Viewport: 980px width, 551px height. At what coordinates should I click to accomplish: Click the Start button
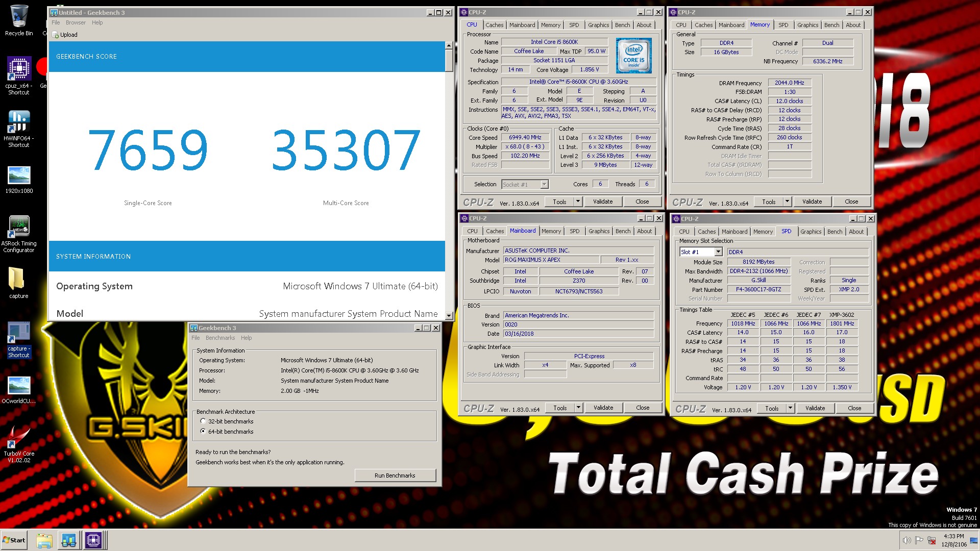[14, 540]
